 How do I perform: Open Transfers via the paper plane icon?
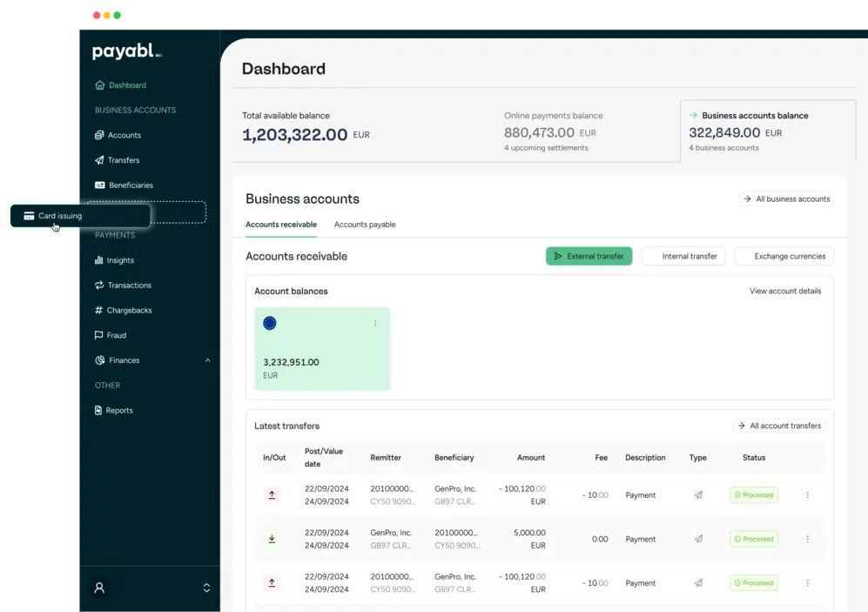point(99,160)
